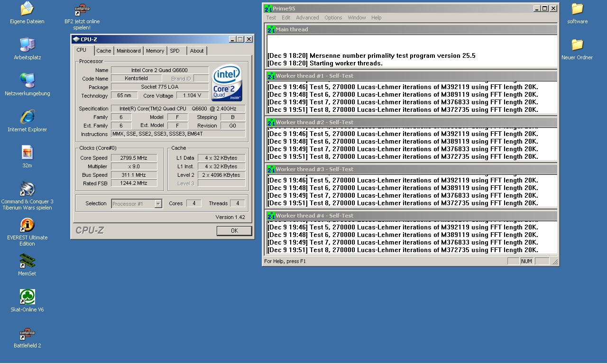Click the Worker thread #3 Self-Test title bar
The width and height of the screenshot is (607, 364).
pos(411,169)
